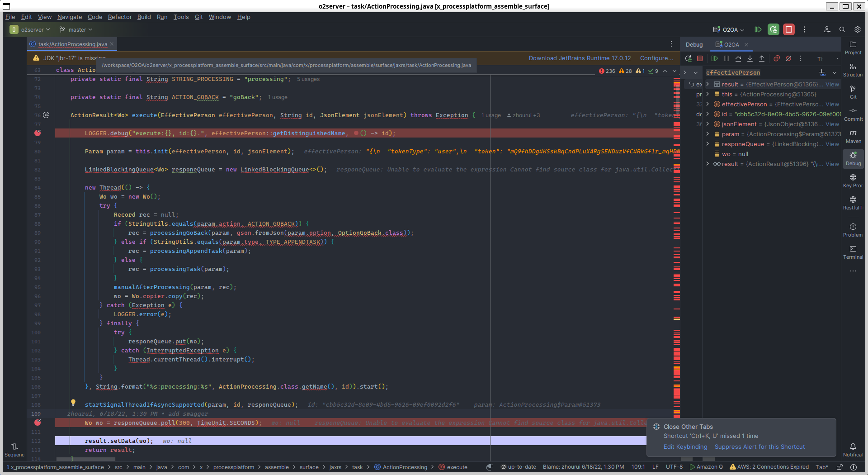
Task: Click Step Over in debug toolbar
Action: click(x=738, y=58)
